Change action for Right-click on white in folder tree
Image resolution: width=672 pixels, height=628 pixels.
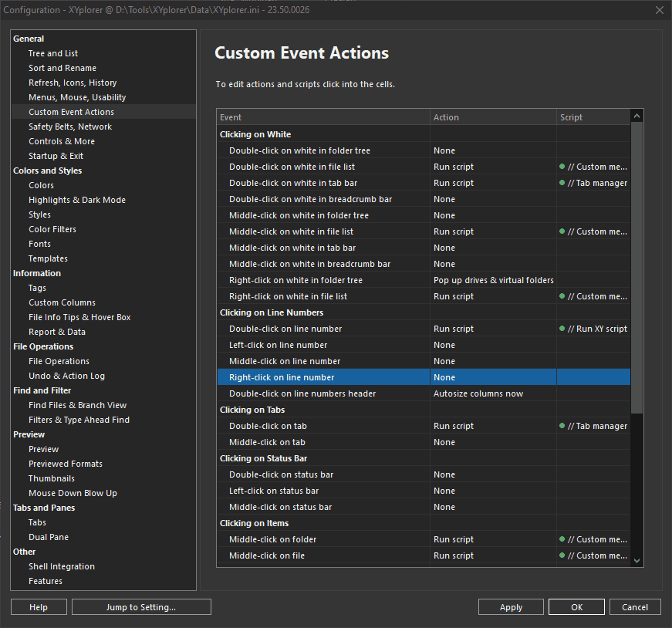tap(492, 280)
